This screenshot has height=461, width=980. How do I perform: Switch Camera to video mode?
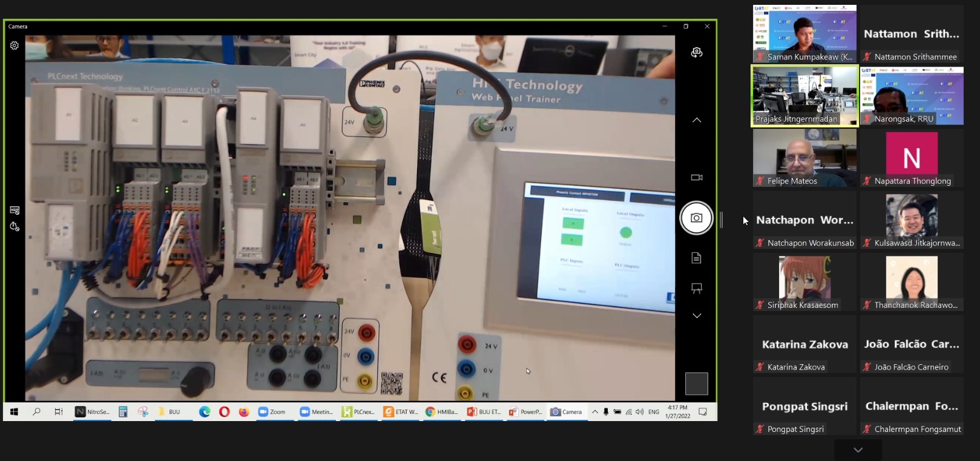[697, 177]
